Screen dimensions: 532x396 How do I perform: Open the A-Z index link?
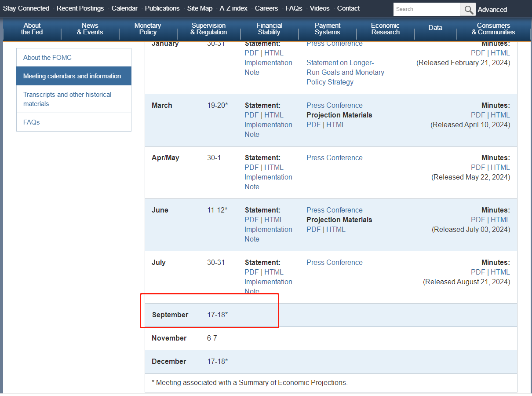tap(233, 8)
